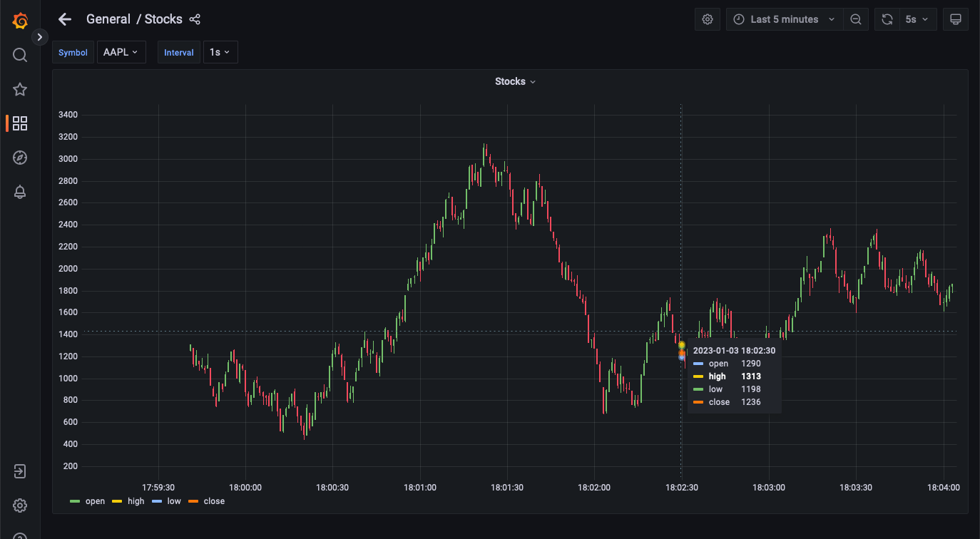980x539 pixels.
Task: Click the zoom out time range icon
Action: [856, 19]
